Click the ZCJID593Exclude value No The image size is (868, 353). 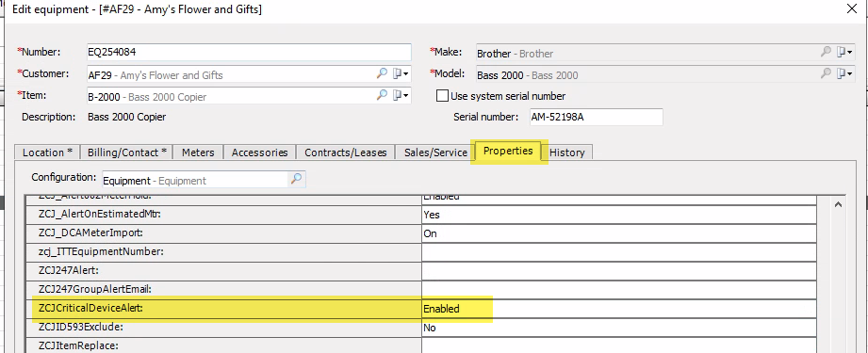pos(619,327)
